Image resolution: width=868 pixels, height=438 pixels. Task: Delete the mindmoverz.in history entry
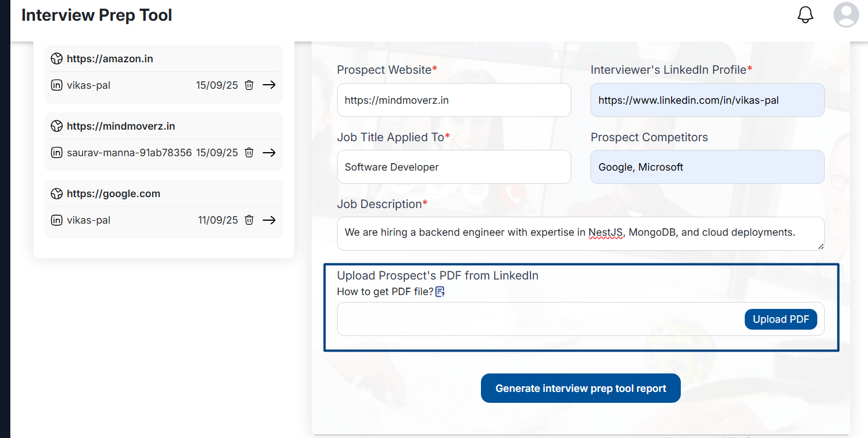coord(249,153)
